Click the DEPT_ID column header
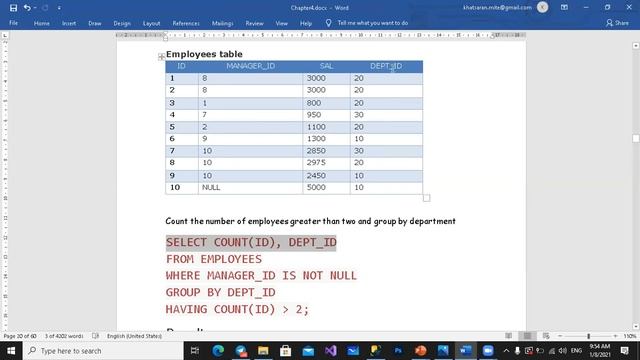640x360 pixels. coord(386,66)
